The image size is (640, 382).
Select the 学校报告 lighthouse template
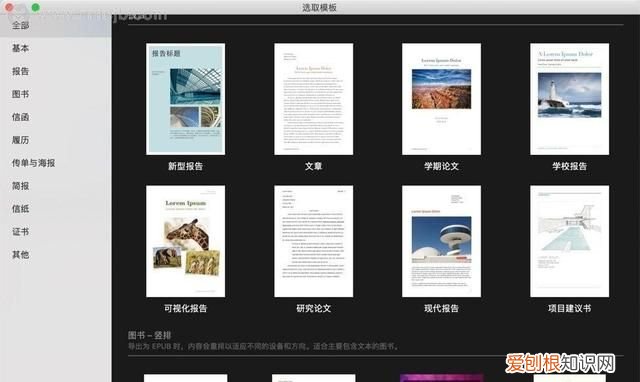[x=569, y=99]
